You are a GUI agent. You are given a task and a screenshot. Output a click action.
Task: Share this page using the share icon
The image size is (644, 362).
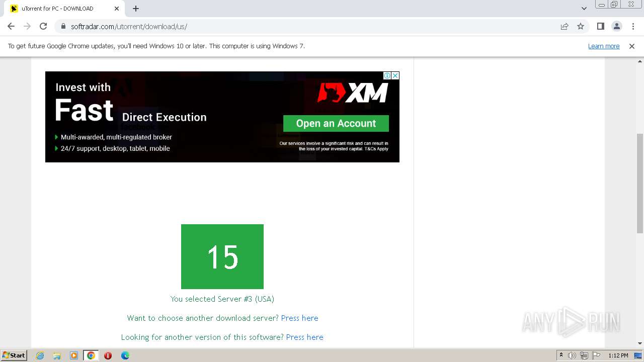click(565, 26)
